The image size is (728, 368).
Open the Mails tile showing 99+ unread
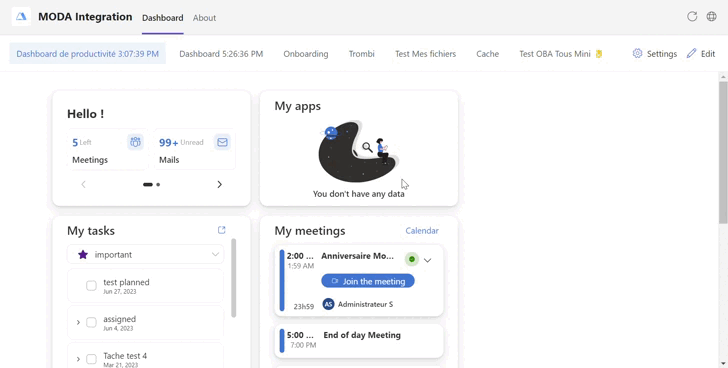pyautogui.click(x=195, y=149)
